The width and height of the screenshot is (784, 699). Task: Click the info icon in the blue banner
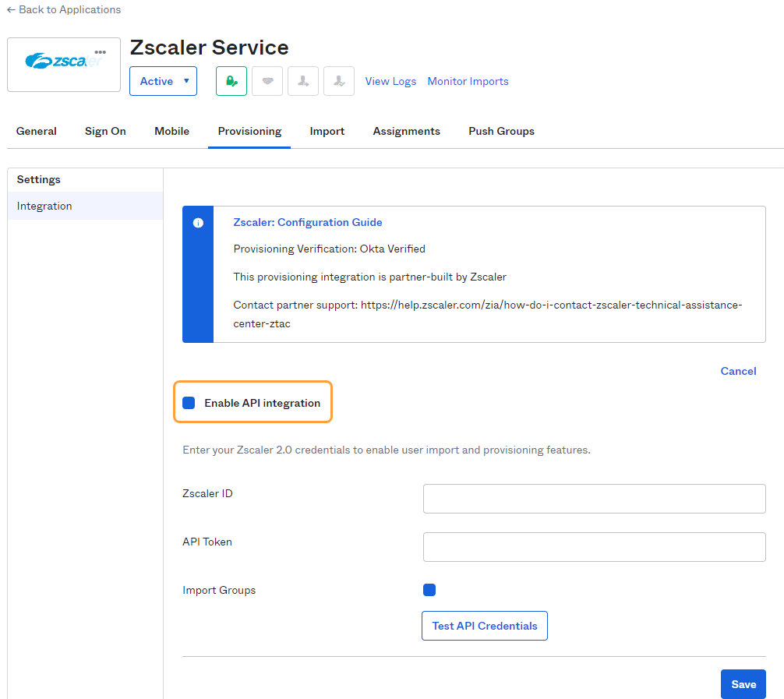(x=198, y=223)
